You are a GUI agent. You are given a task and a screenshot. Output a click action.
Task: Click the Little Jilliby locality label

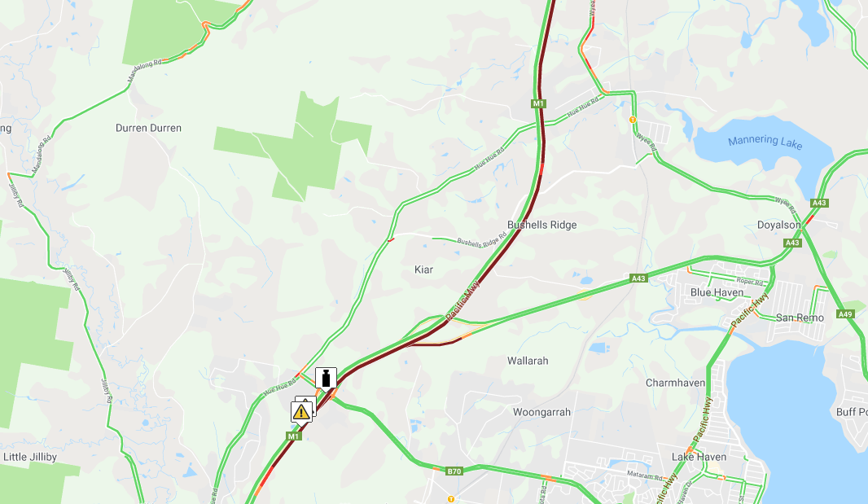tap(30, 457)
